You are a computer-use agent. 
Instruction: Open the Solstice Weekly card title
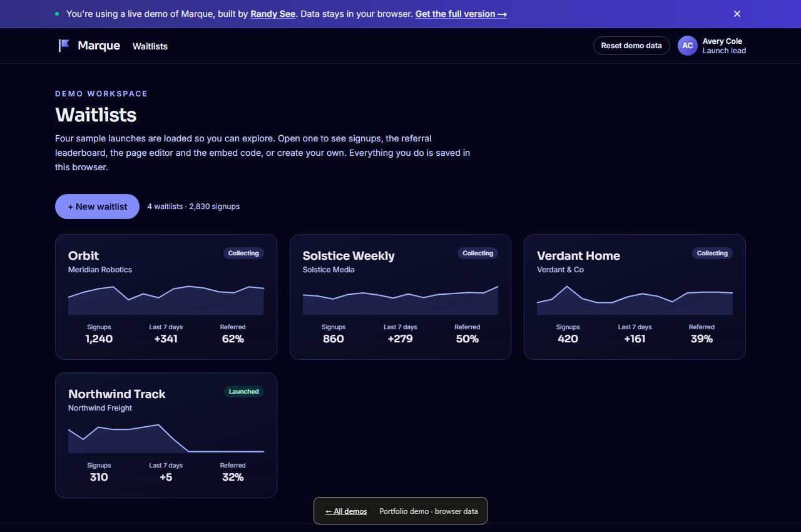(349, 255)
